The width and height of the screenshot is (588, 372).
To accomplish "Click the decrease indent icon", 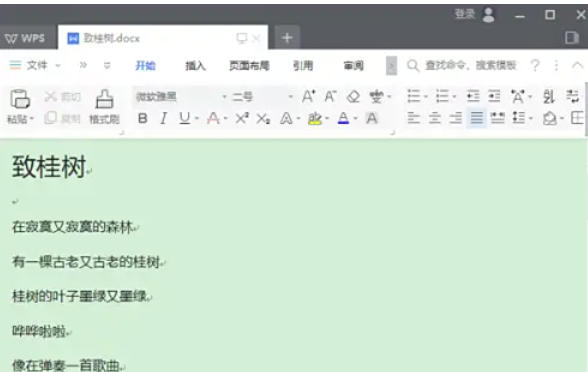I will coord(473,96).
